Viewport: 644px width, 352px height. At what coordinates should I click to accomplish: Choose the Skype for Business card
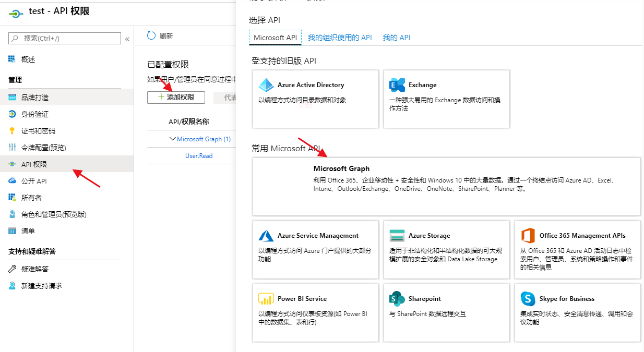tap(578, 313)
